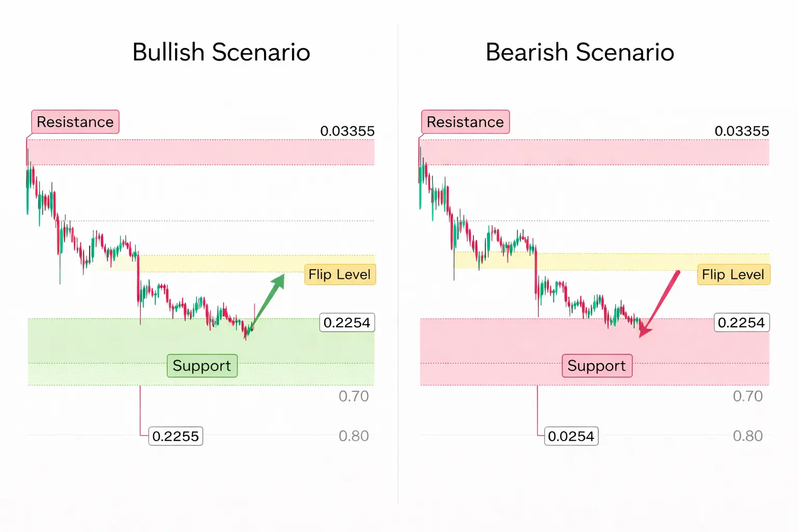The width and height of the screenshot is (798, 532).
Task: Click the 0.2254 tag in Bearish chart
Action: (x=741, y=323)
